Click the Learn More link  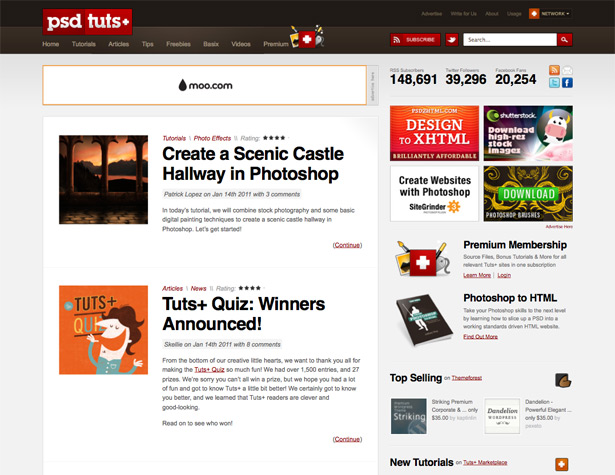[x=477, y=275]
